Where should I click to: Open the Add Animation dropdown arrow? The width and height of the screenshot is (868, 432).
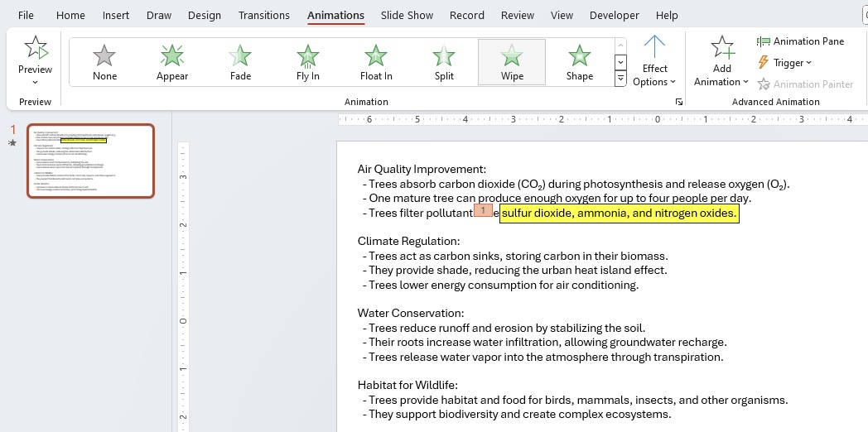[745, 82]
